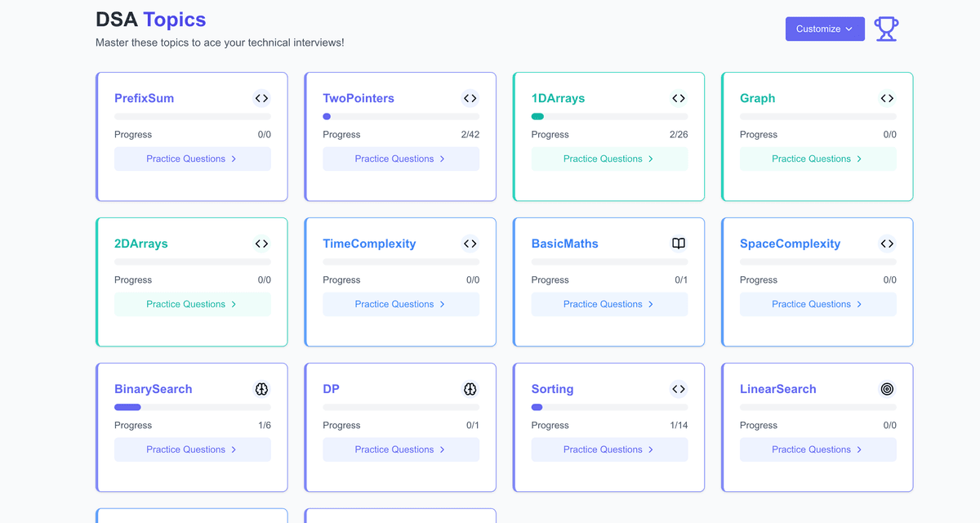Click the code icon on Graph card

pyautogui.click(x=887, y=98)
